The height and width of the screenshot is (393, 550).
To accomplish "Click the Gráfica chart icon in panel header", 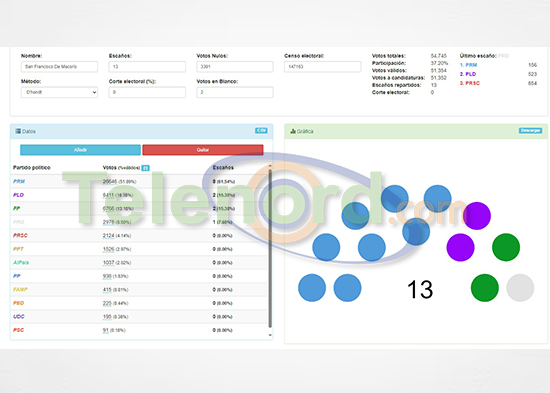I will [293, 131].
